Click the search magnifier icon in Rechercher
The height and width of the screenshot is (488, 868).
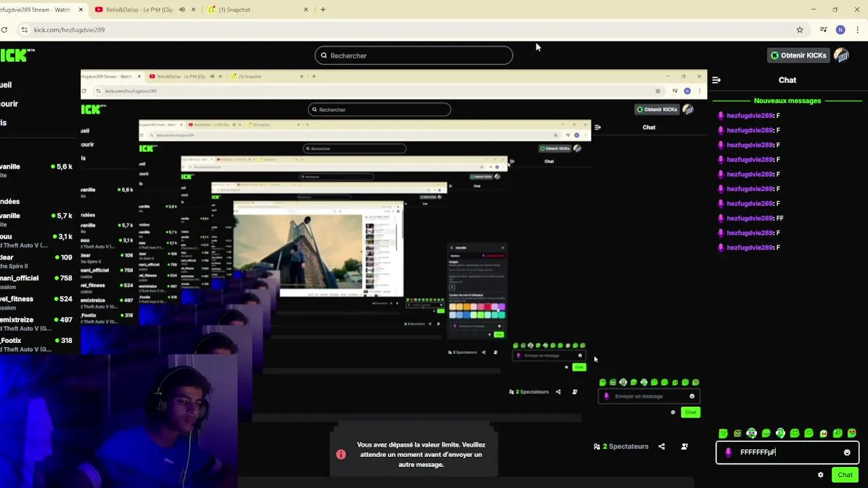323,56
